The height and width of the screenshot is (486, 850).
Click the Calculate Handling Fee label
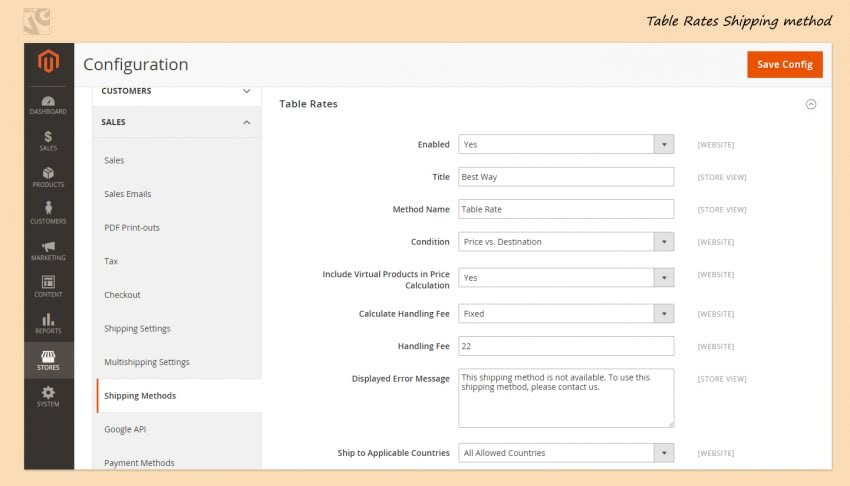click(404, 314)
